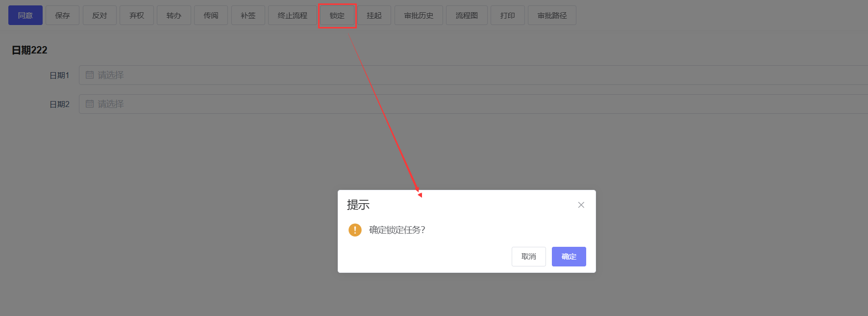Open the 日期1 date picker field
The height and width of the screenshot is (316, 868).
[473, 75]
